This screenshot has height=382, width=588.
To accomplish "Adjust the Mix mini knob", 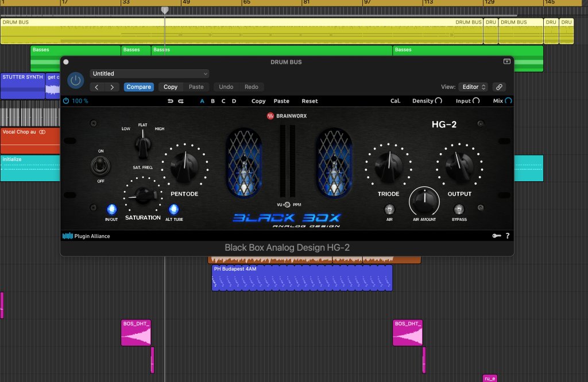I will (508, 101).
